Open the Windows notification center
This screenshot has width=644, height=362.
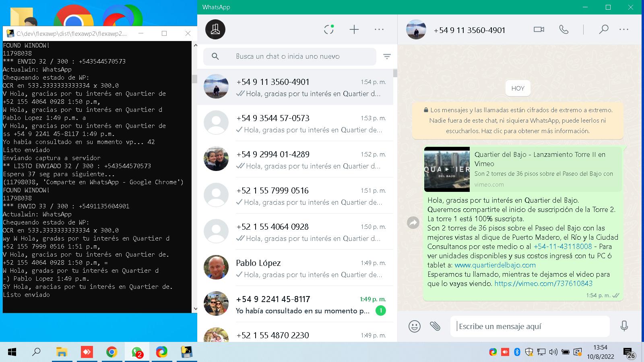tap(629, 353)
